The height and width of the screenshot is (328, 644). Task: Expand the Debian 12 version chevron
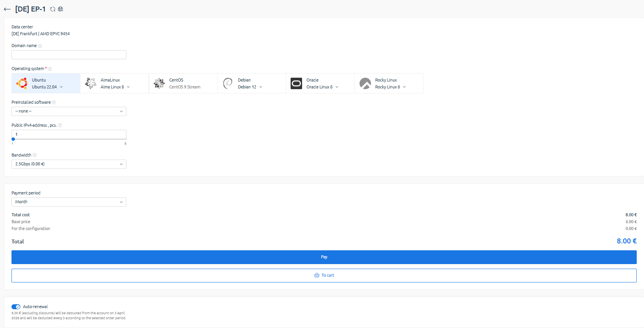click(x=261, y=87)
